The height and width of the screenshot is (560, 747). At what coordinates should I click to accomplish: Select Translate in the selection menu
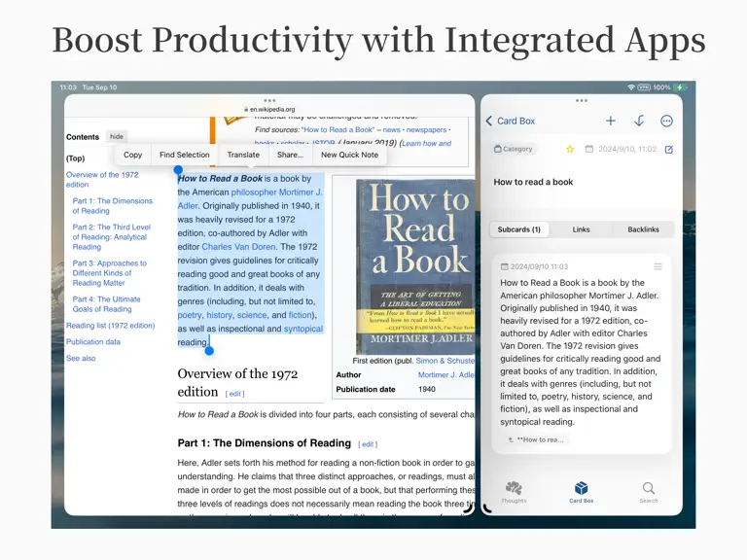click(x=243, y=155)
